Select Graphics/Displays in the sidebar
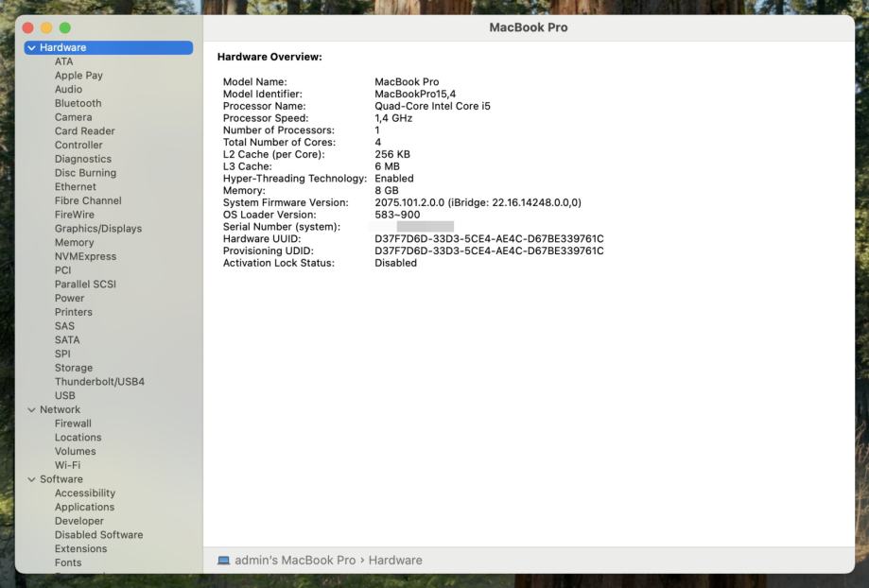The image size is (869, 588). click(x=98, y=229)
